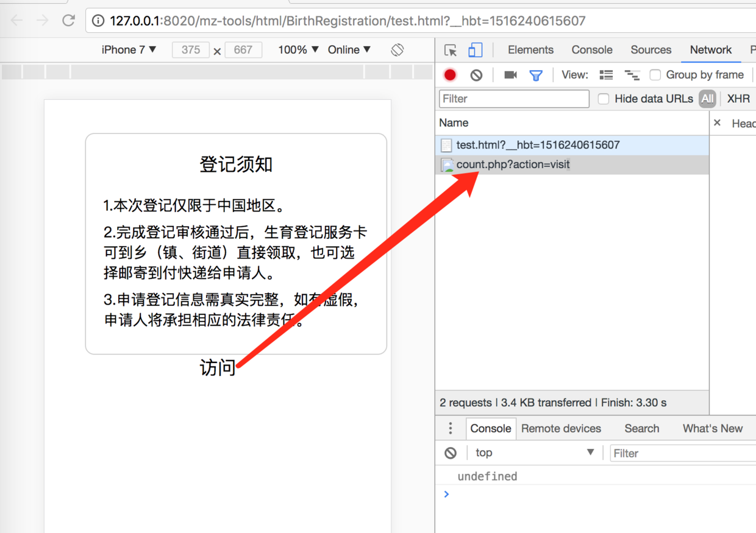The image size is (756, 533).
Task: Switch to the Sources panel
Action: point(651,50)
